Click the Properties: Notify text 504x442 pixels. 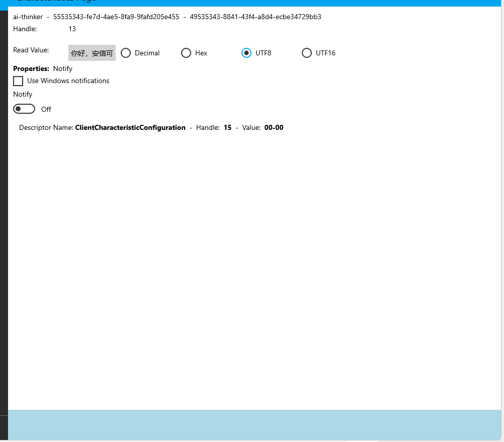coord(43,69)
